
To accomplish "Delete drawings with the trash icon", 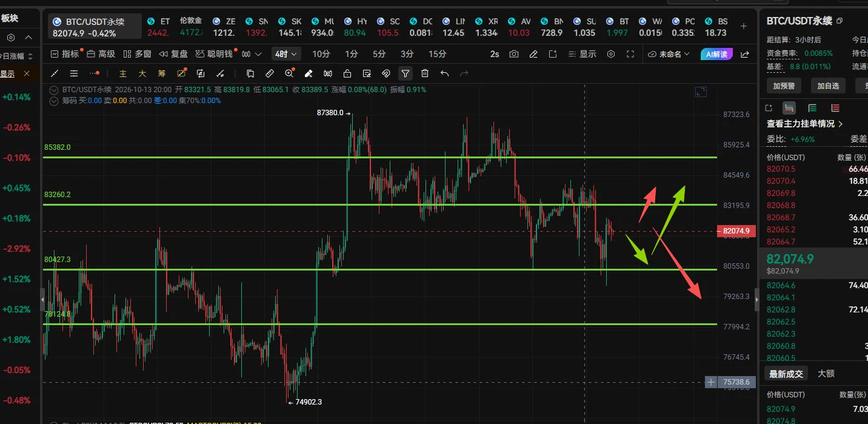I will coord(425,73).
